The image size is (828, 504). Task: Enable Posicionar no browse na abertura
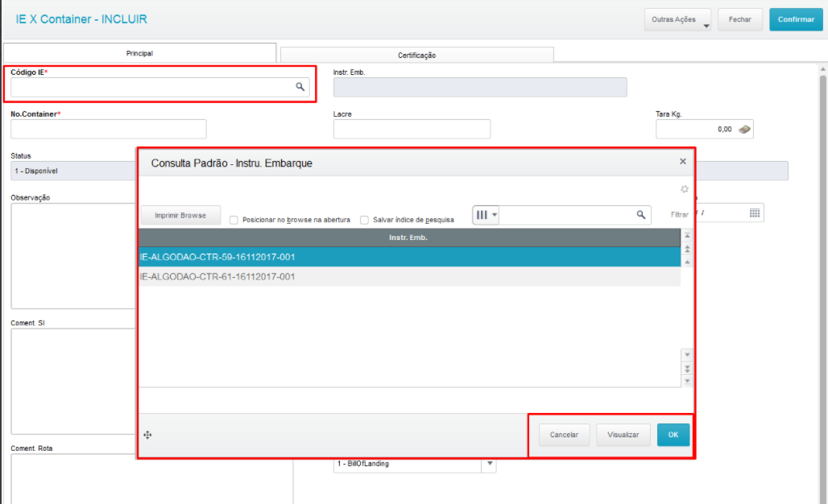click(x=234, y=220)
